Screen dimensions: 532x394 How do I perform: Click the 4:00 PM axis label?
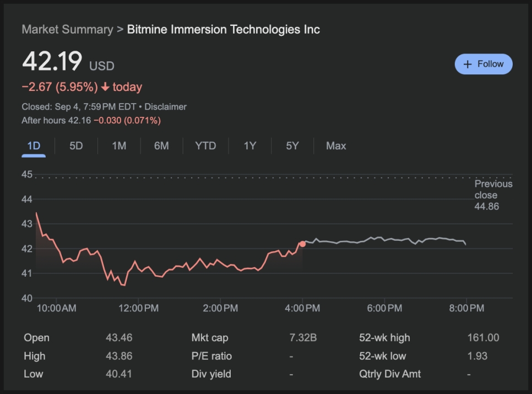[x=302, y=308]
